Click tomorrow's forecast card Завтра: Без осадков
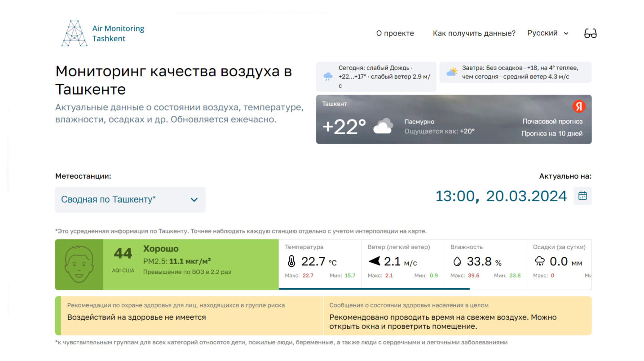Viewport: 644px width, 361px height. (516, 72)
